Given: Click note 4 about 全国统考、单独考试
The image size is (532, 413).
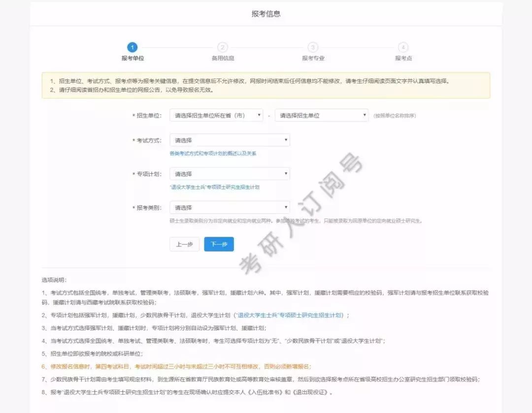Looking at the screenshot, I should [x=214, y=341].
